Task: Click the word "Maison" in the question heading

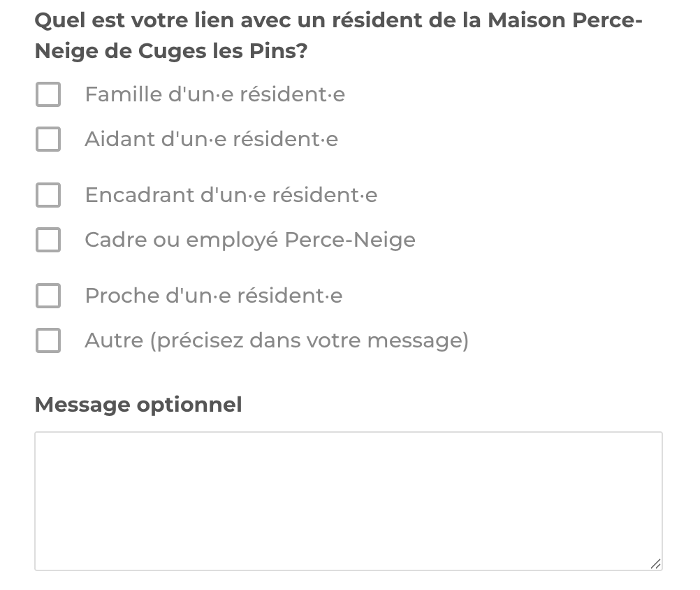Action: point(526,20)
